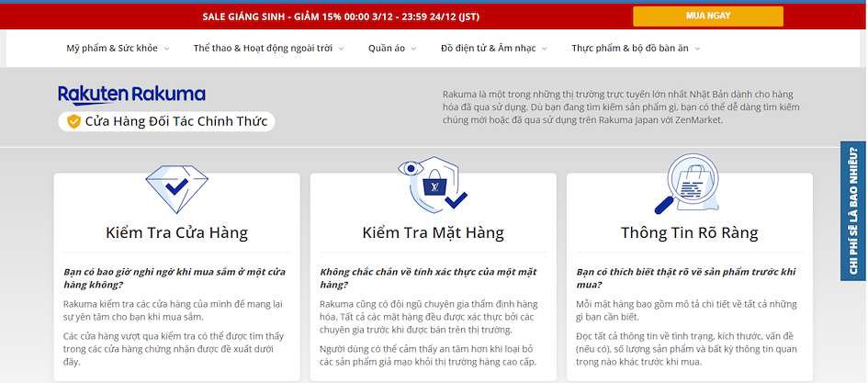Screen dimensions: 868x383
Task: Click 'Không chắc chắn về tính xác thực' text
Action: (x=428, y=278)
